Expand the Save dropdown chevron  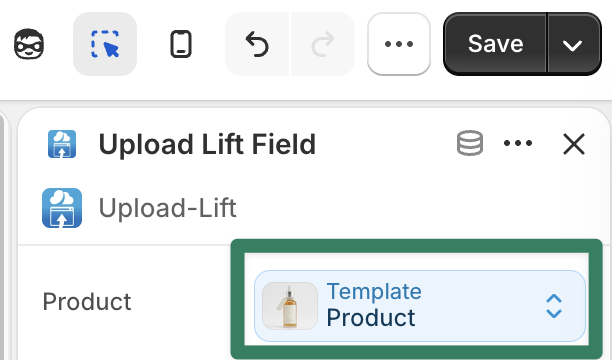(574, 44)
